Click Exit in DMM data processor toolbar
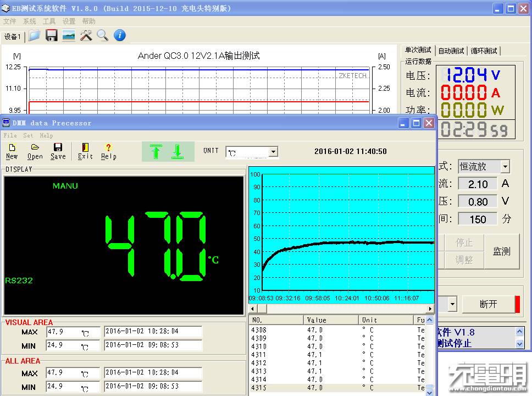532x396 pixels. (85, 151)
